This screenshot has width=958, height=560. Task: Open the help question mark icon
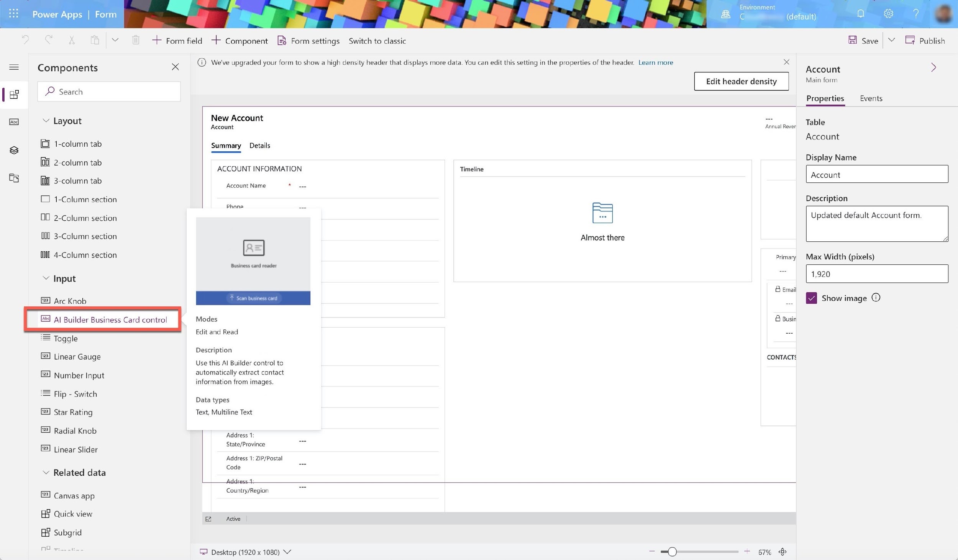pos(916,14)
